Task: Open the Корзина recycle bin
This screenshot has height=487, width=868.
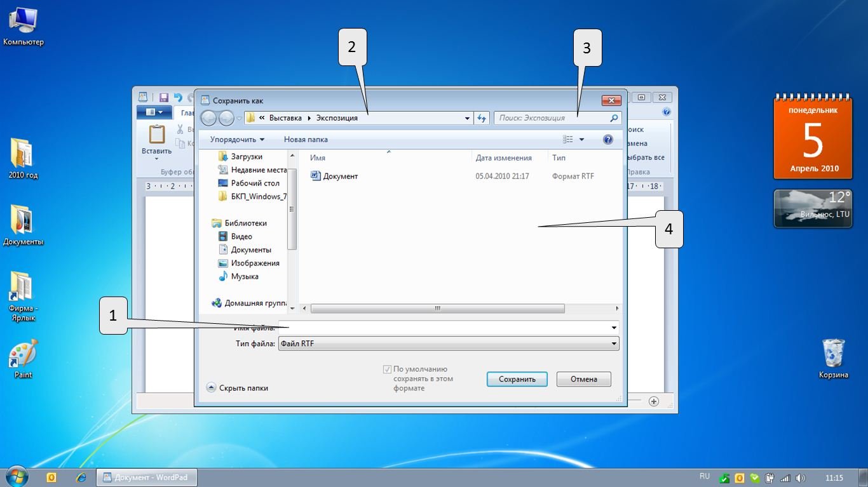Action: pos(833,357)
